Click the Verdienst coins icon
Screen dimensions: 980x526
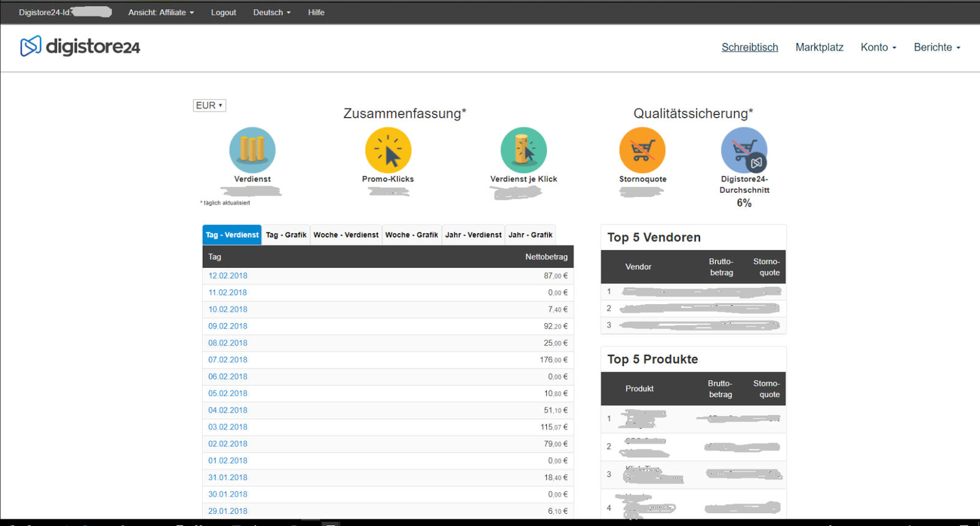pyautogui.click(x=252, y=150)
